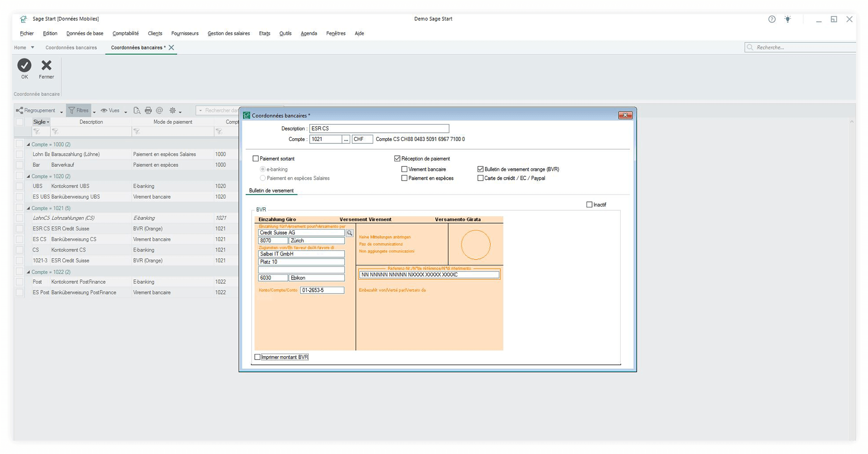Uncheck Réception de paiement checkbox
Screen dimensions: 868x454
tap(397, 159)
